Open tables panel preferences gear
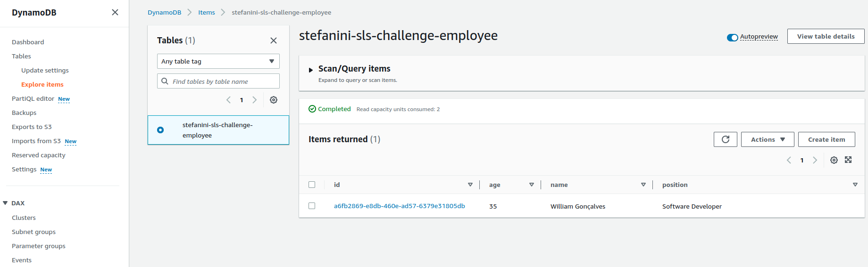The height and width of the screenshot is (267, 868). tap(274, 100)
